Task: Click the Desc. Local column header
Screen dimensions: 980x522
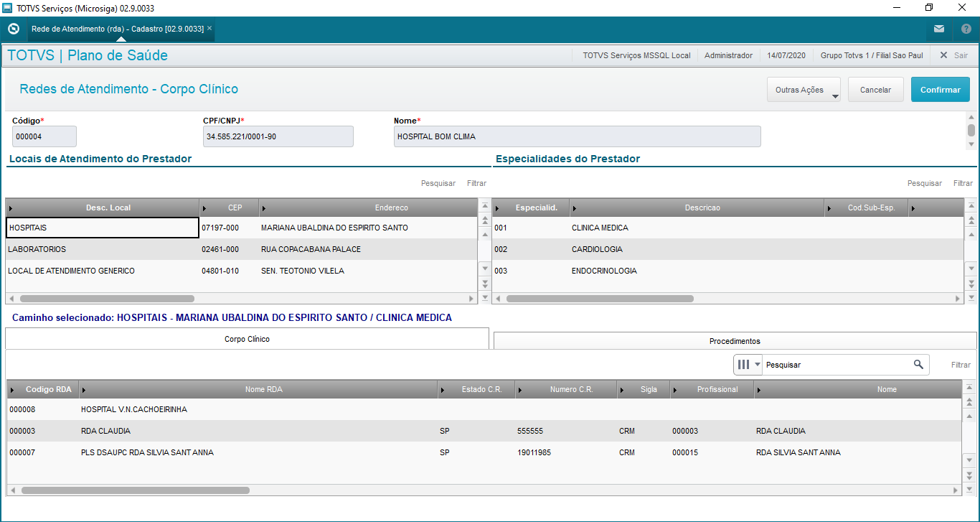Action: [x=103, y=208]
